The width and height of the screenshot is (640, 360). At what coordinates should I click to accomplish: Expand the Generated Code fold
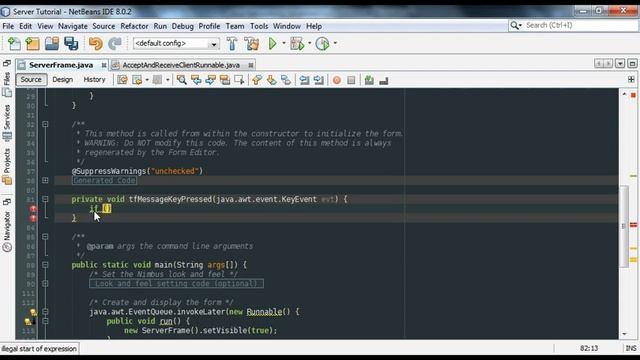point(45,180)
